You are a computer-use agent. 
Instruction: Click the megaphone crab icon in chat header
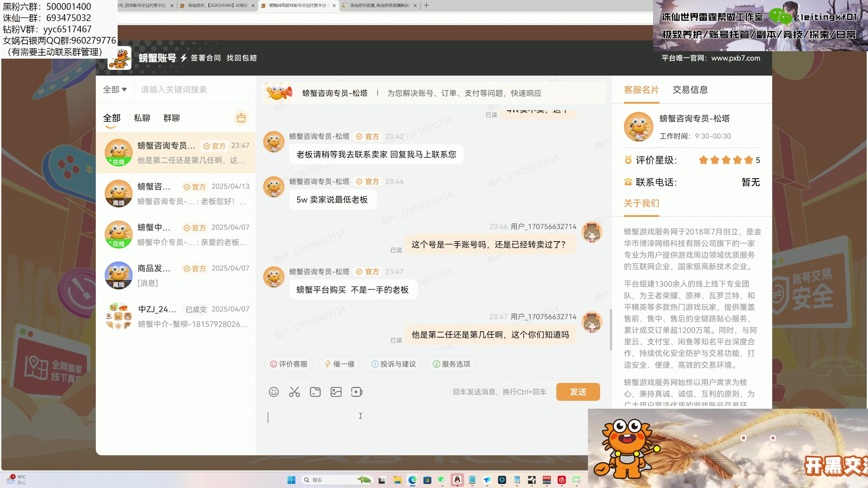(279, 92)
